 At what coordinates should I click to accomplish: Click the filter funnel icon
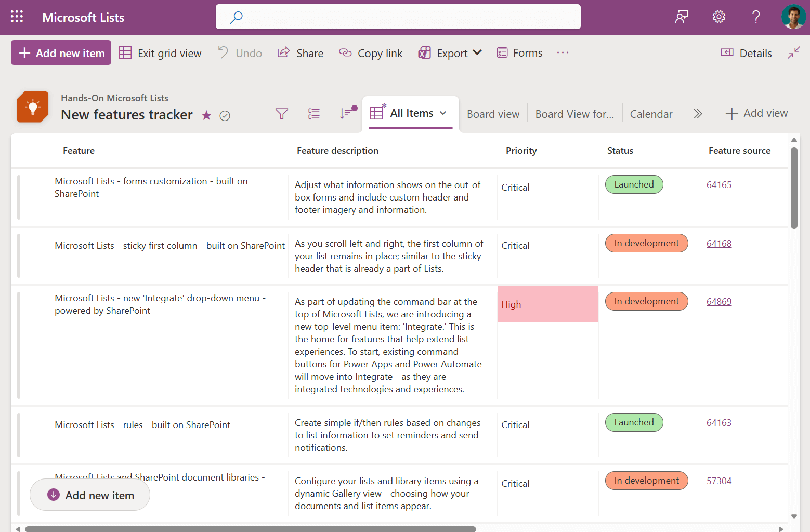tap(281, 114)
